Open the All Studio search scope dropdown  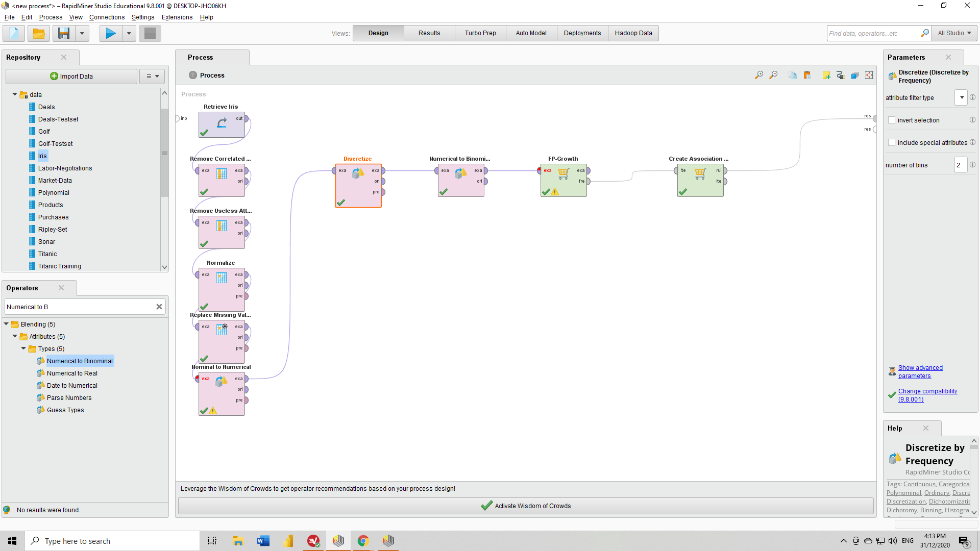click(954, 33)
